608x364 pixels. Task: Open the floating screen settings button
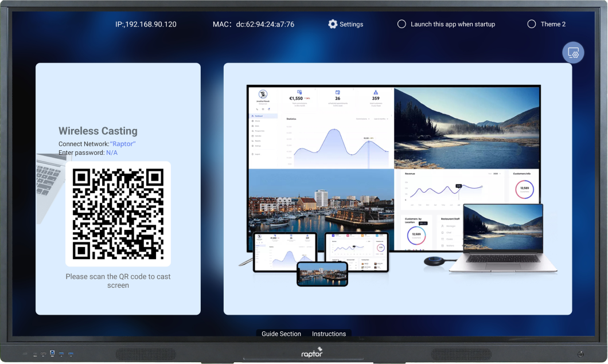573,53
